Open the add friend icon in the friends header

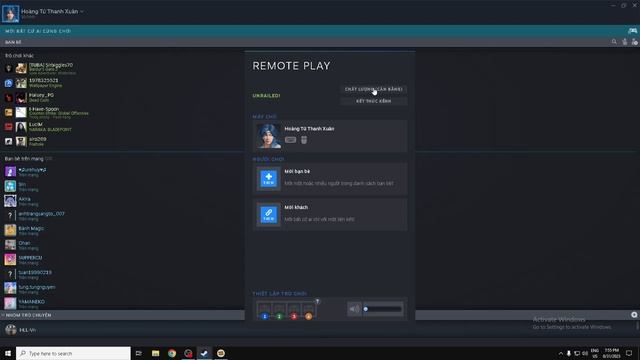[624, 42]
